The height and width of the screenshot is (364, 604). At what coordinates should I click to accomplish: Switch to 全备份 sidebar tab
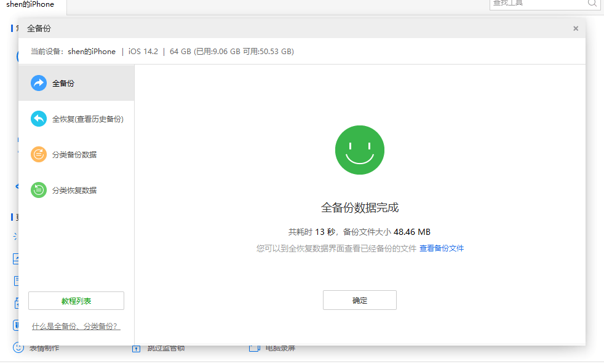click(x=76, y=83)
